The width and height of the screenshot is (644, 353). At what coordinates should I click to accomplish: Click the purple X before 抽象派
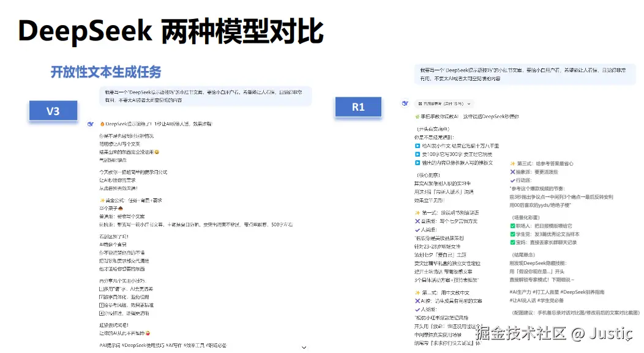coord(512,172)
